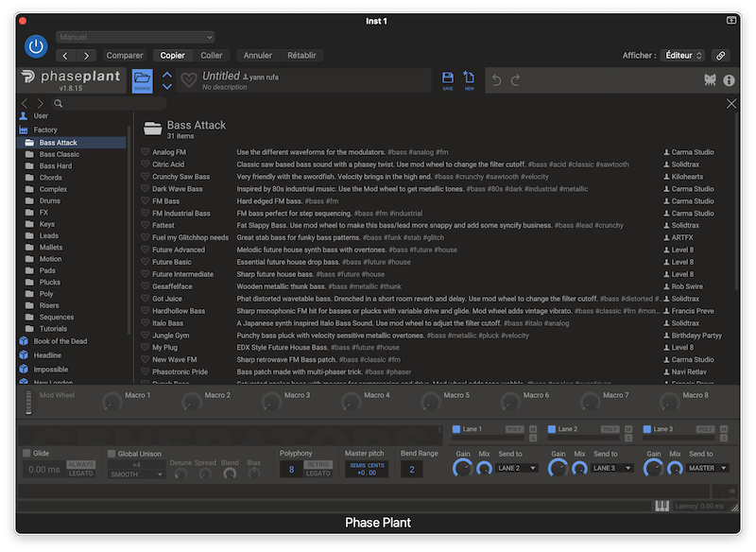Toggle glide ALWAYS mode

click(80, 464)
